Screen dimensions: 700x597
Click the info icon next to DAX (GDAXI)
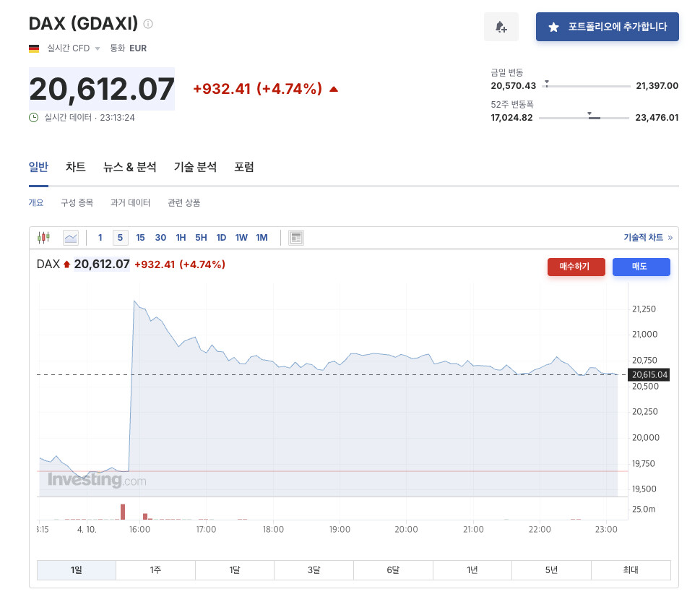click(148, 24)
